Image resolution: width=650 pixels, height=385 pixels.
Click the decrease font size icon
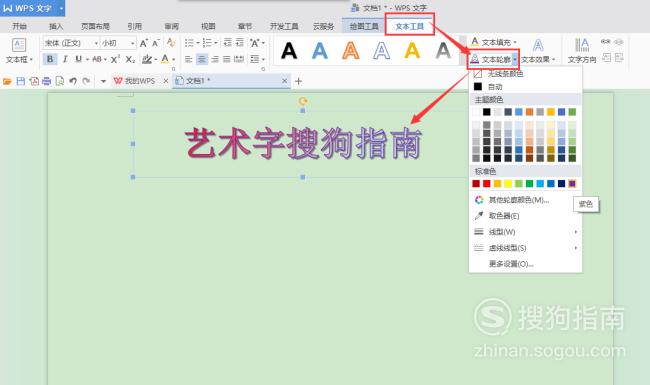pyautogui.click(x=156, y=43)
